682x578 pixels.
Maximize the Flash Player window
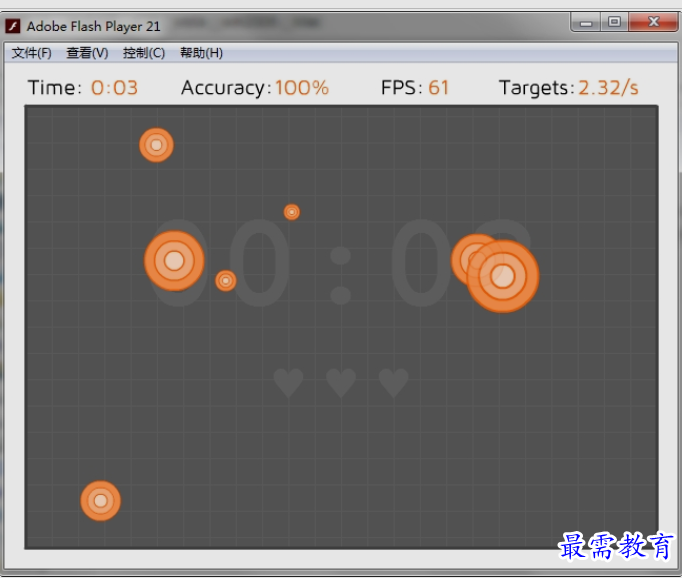point(614,22)
